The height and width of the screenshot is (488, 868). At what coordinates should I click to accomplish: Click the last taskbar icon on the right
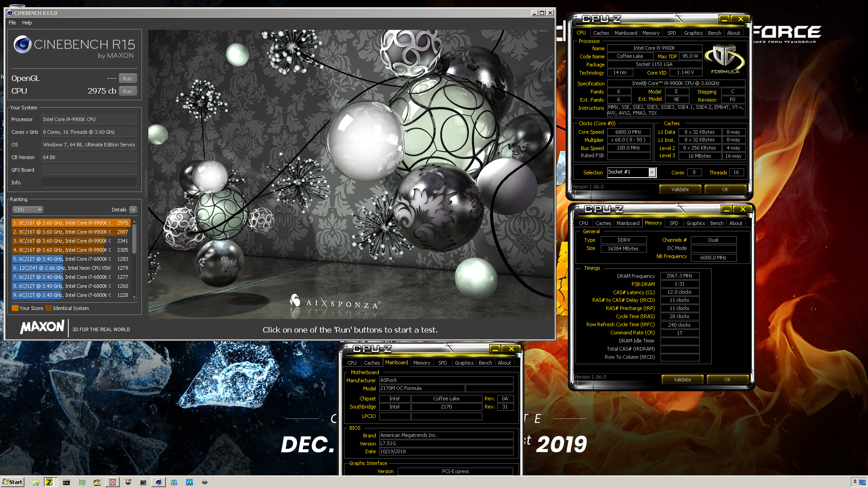pos(204,482)
